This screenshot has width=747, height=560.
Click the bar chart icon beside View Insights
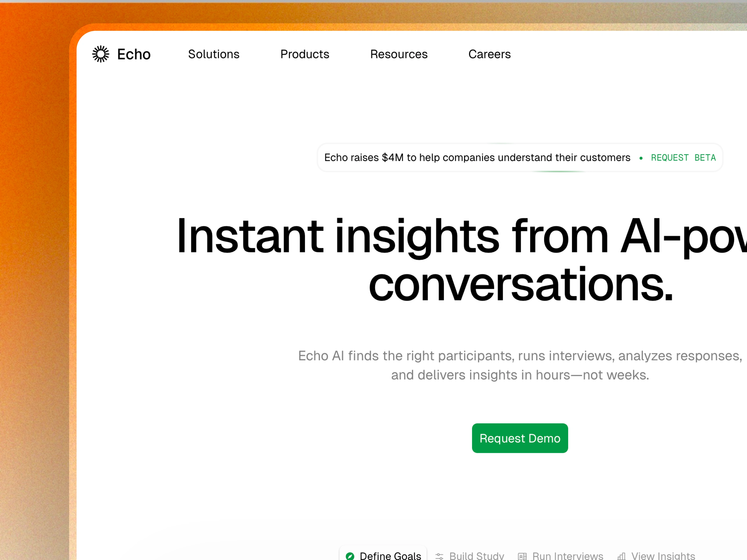click(621, 556)
